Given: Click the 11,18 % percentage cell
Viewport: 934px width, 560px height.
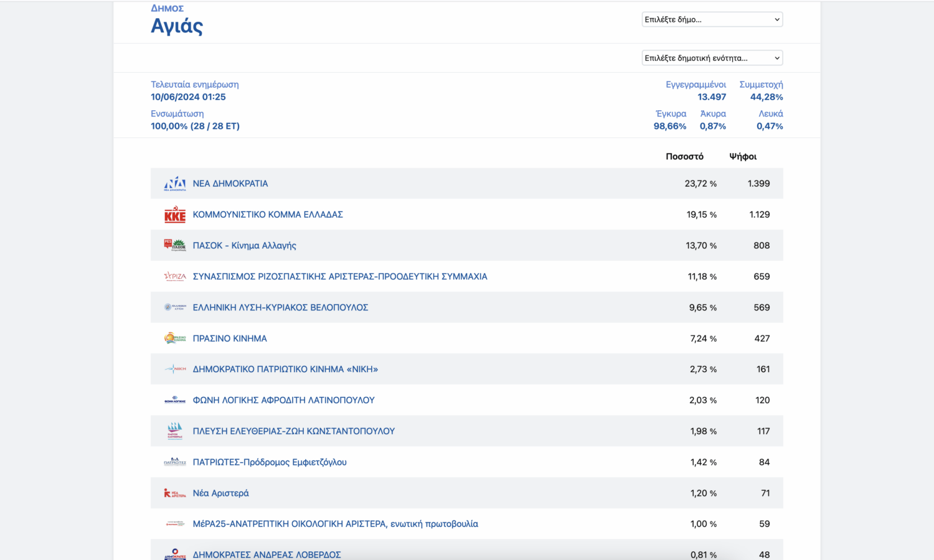Looking at the screenshot, I should coord(702,276).
